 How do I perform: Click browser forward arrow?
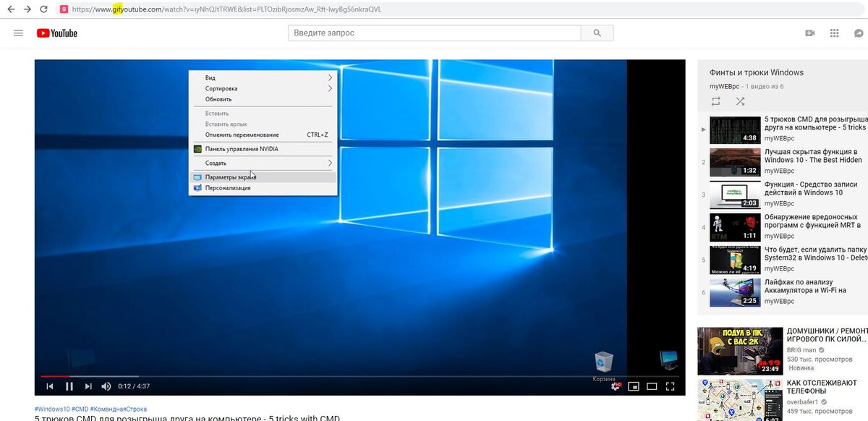27,9
